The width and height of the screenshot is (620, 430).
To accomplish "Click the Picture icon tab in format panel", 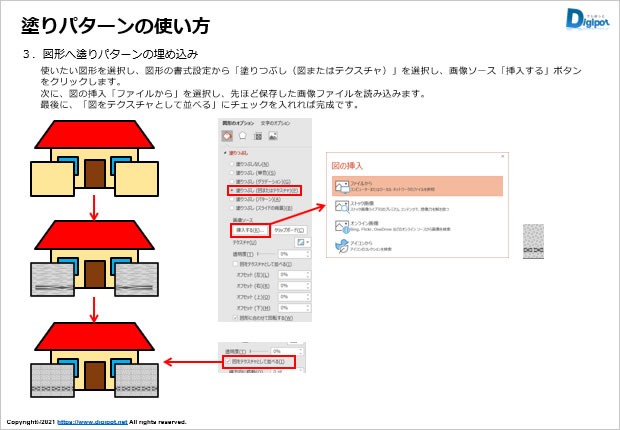I will click(273, 135).
